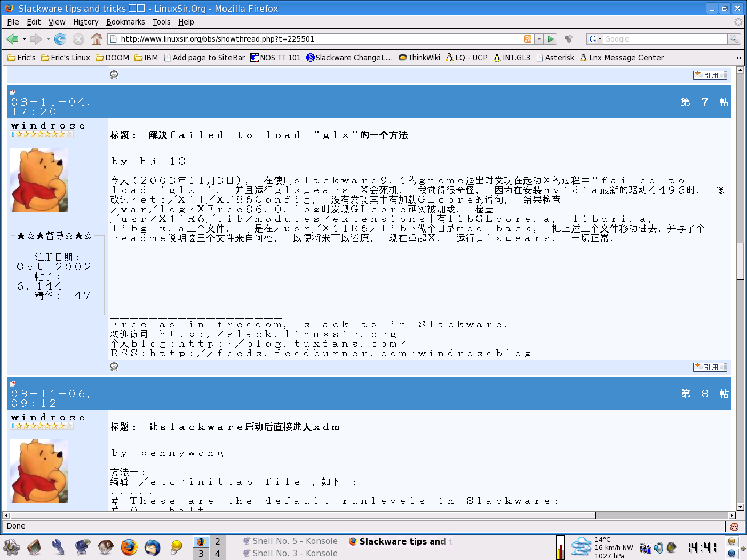Click the Winnie the Pooh avatar in post 7
The width and height of the screenshot is (747, 560).
(x=39, y=180)
